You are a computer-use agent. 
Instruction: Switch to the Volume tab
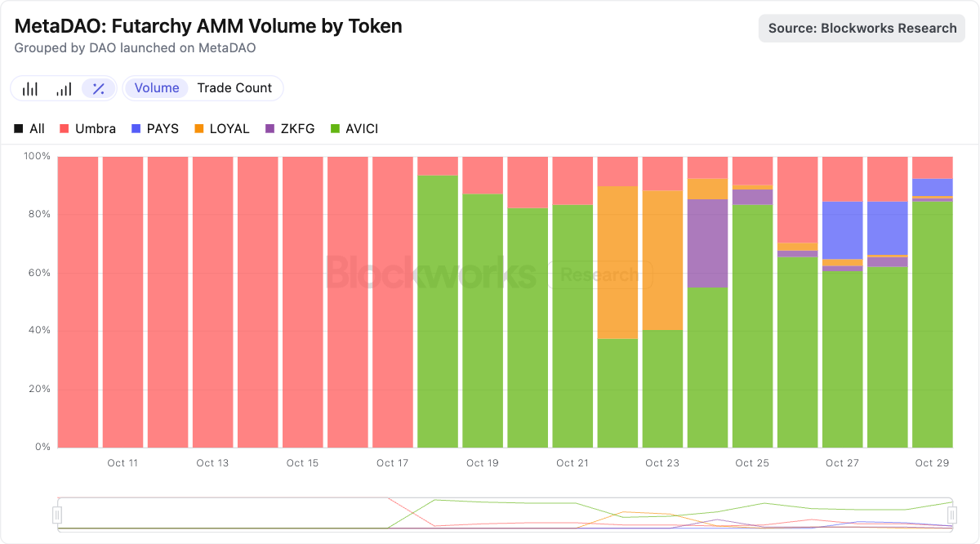[x=157, y=88]
